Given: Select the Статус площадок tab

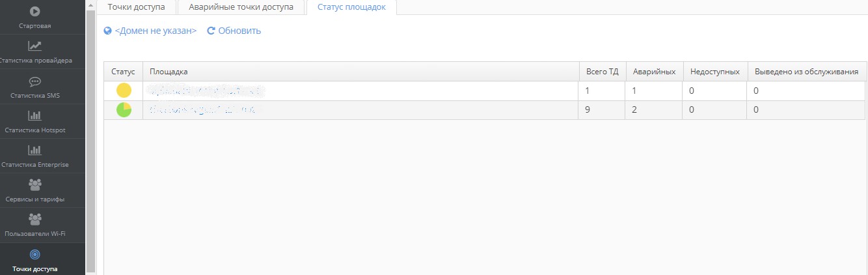Looking at the screenshot, I should [351, 7].
